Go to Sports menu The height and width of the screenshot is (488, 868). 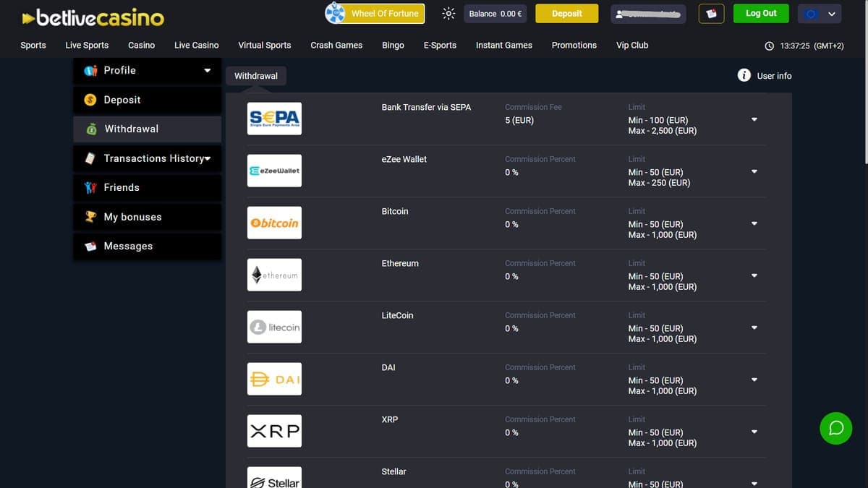click(x=33, y=45)
